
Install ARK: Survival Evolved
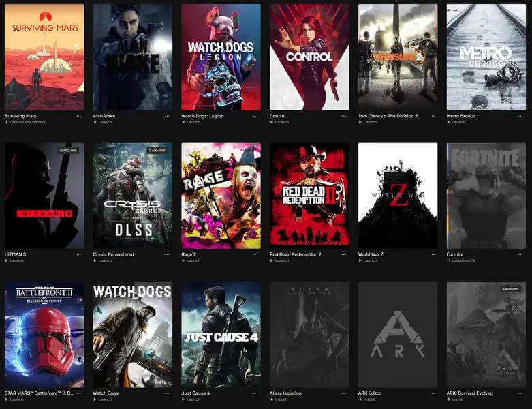tap(455, 399)
